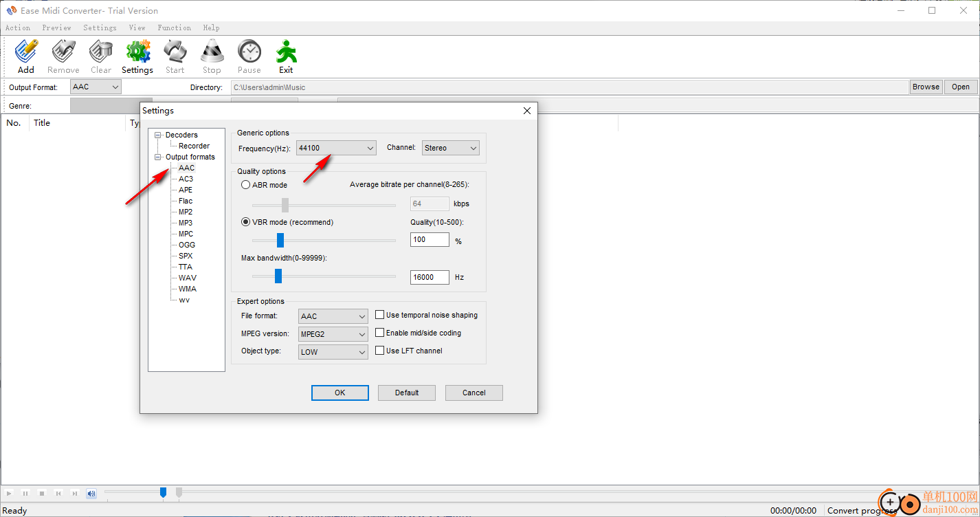This screenshot has width=980, height=517.
Task: Open the Output Format dropdown in main window
Action: pyautogui.click(x=96, y=87)
